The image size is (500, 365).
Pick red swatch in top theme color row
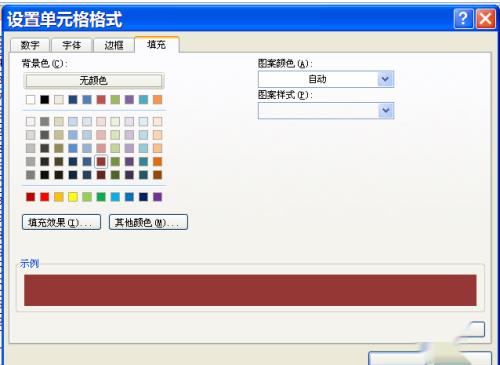(x=101, y=99)
